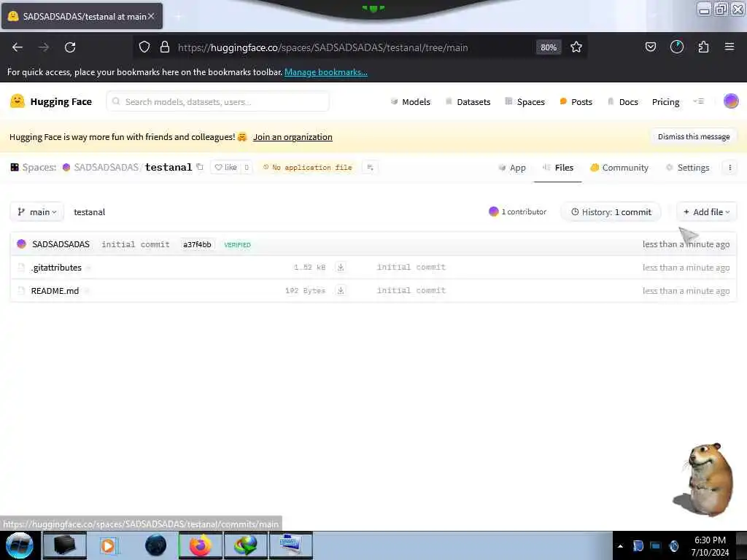This screenshot has height=560, width=747.
Task: Click the Manage bookmarks link
Action: click(x=326, y=72)
